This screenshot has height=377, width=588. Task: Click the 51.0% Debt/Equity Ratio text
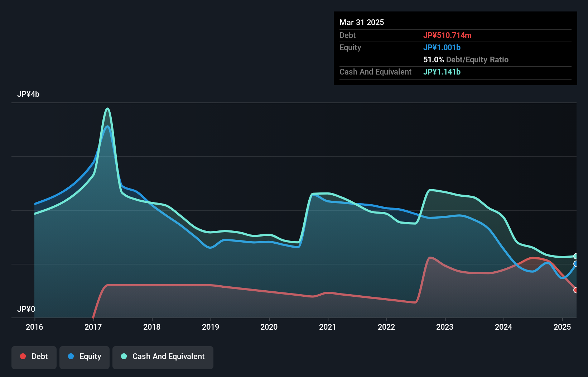(466, 59)
